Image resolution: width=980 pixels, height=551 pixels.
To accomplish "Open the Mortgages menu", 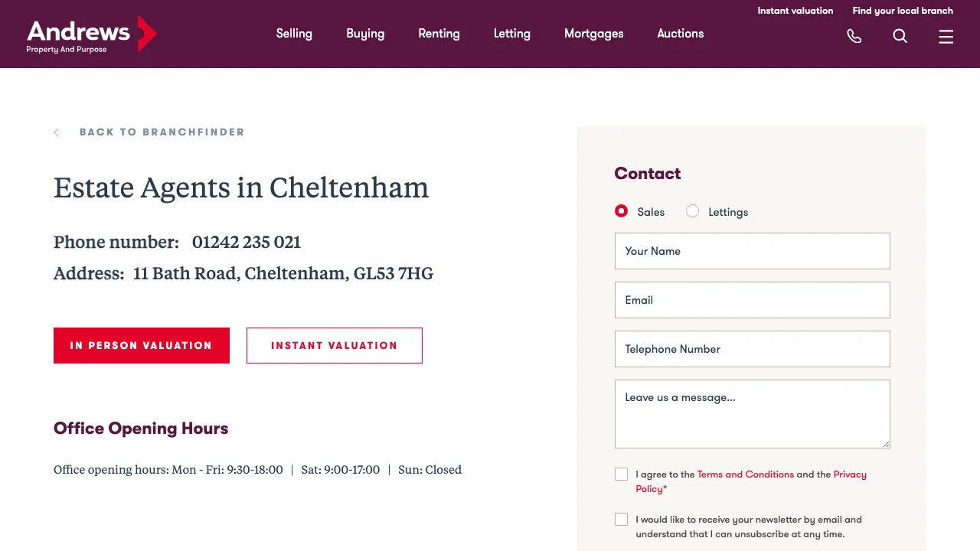I will [594, 34].
